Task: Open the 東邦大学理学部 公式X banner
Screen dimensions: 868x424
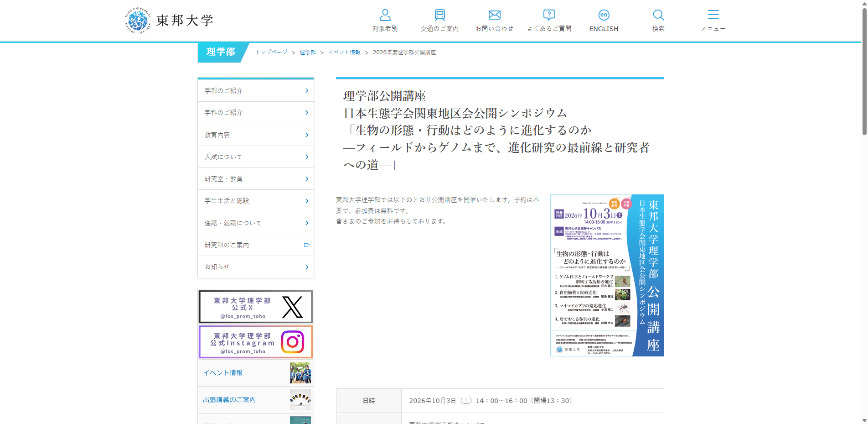Action: [256, 307]
